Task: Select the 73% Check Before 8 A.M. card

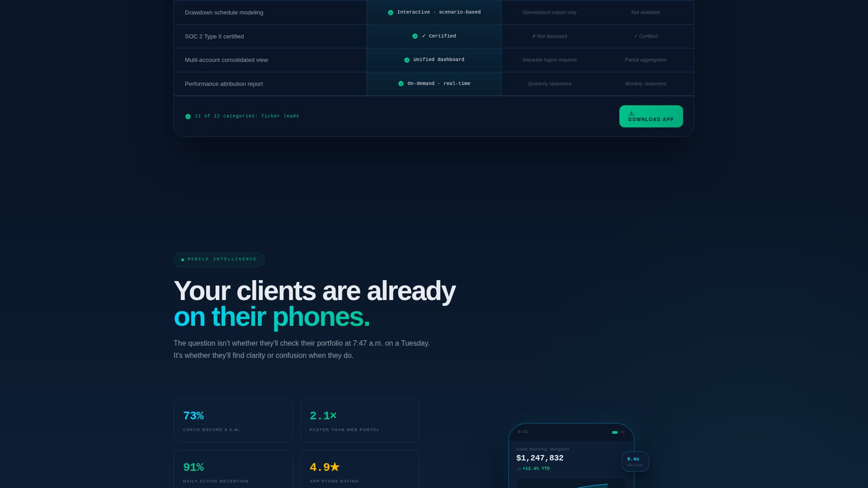Action: click(x=233, y=420)
